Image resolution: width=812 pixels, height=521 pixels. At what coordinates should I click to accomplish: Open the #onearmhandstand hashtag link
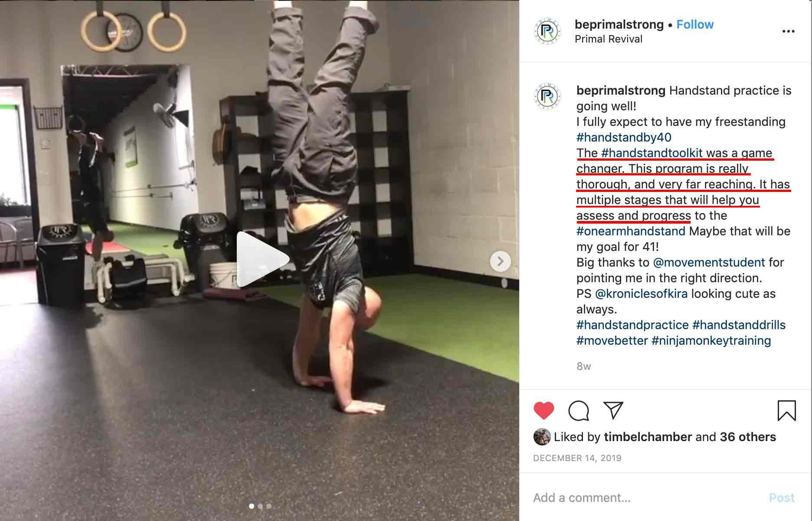click(631, 231)
